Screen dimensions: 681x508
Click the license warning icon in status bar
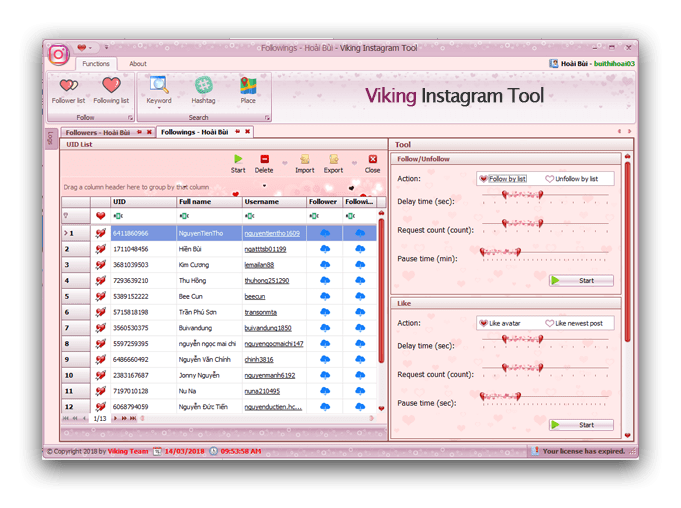pyautogui.click(x=536, y=451)
